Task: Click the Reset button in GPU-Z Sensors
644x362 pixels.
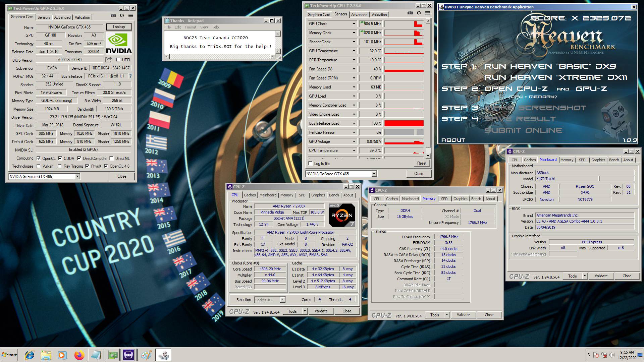Action: click(x=422, y=163)
